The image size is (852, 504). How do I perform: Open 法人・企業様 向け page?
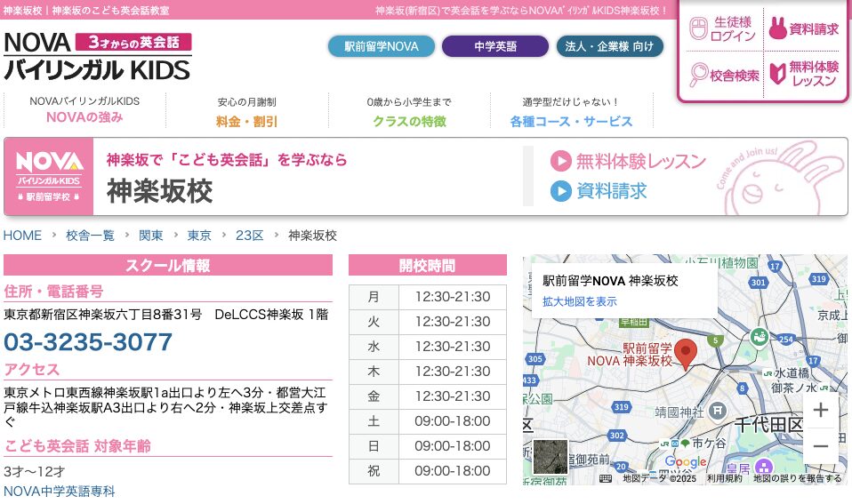[610, 47]
